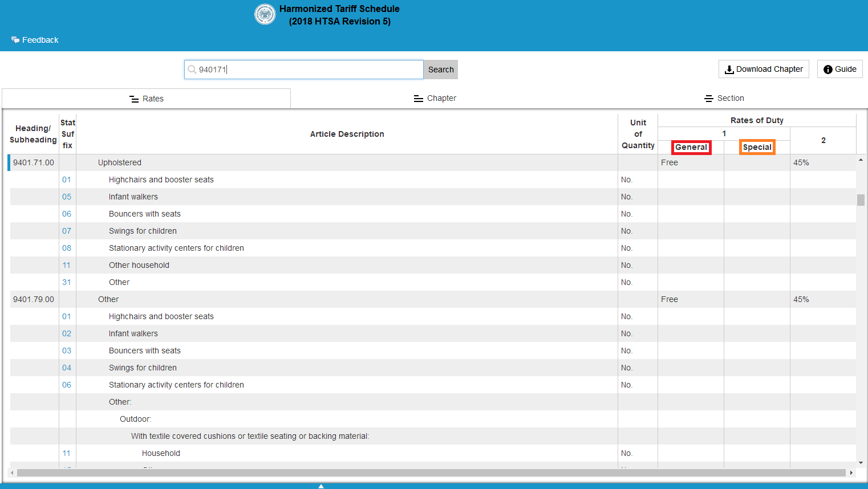
Task: Click the Heading/Subheading column header
Action: click(x=33, y=134)
